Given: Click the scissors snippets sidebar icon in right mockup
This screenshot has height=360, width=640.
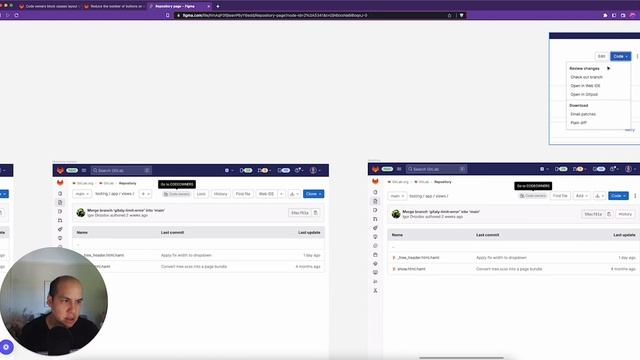Looking at the screenshot, I should [x=375, y=291].
